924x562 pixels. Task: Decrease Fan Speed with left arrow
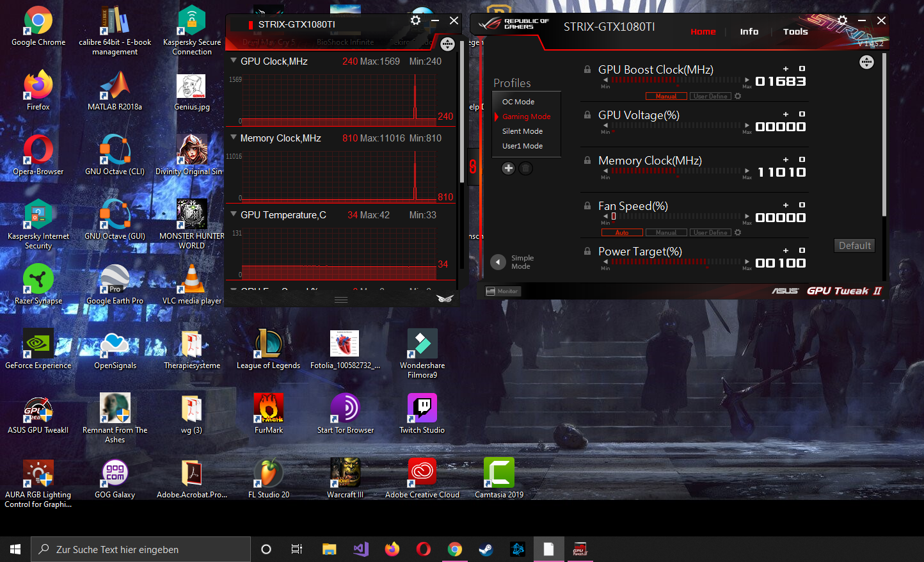(x=605, y=216)
